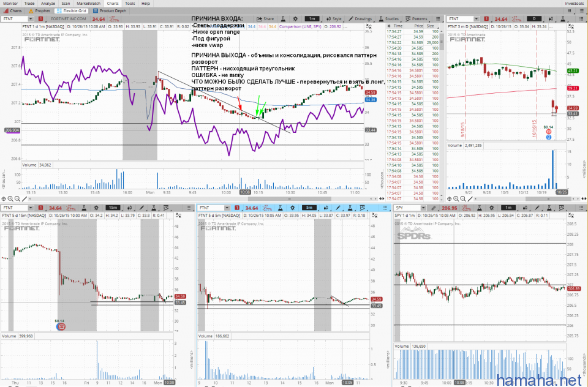Screen dimensions: 588x387
Task: Click the red alert badge beside main FTNT symbol
Action: click(x=40, y=19)
